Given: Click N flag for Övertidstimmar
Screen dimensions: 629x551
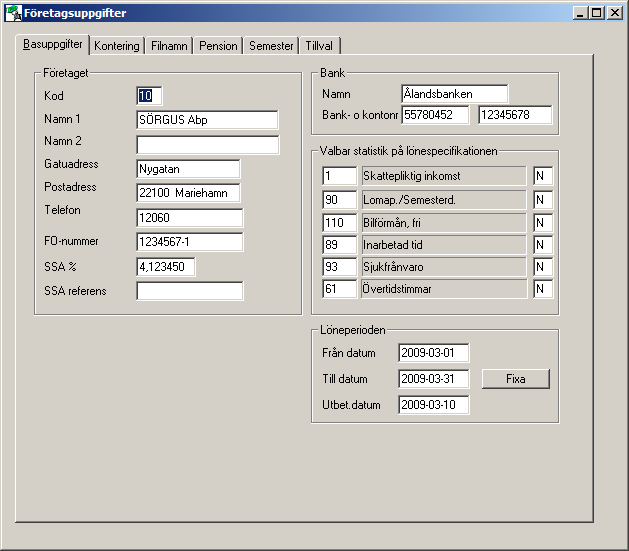Looking at the screenshot, I should [543, 289].
